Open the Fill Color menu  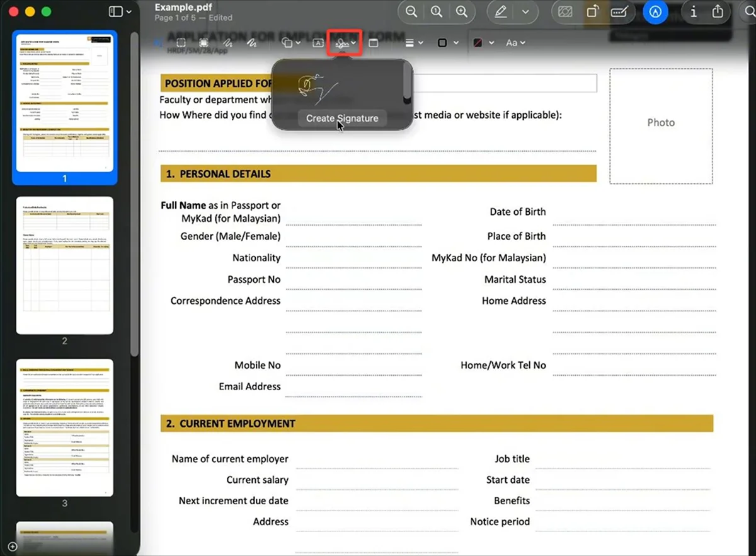click(x=483, y=43)
